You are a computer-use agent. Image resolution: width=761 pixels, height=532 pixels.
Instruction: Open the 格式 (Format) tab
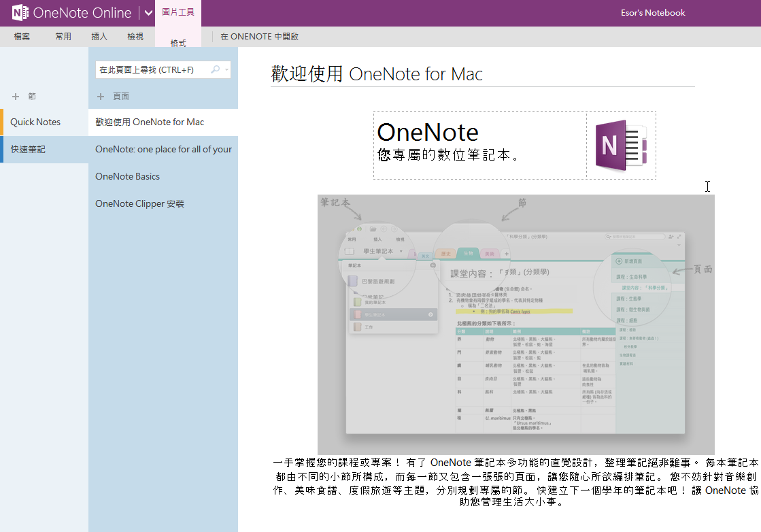178,43
